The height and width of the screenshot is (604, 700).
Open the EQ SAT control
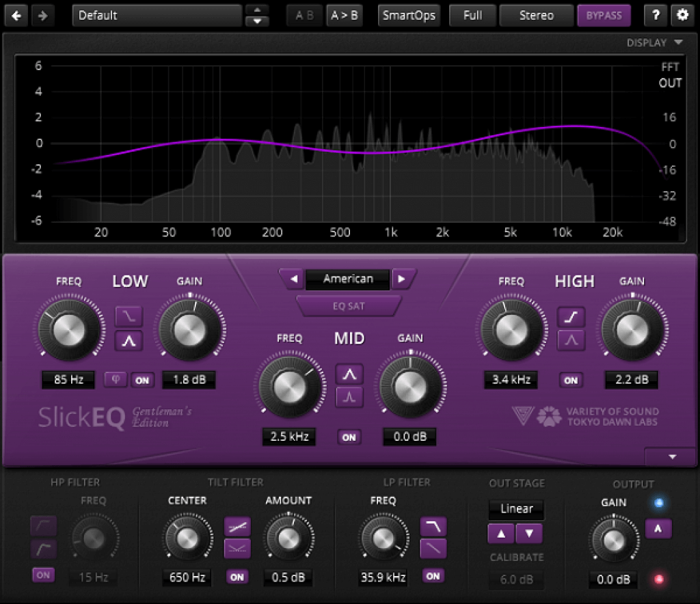coord(349,306)
